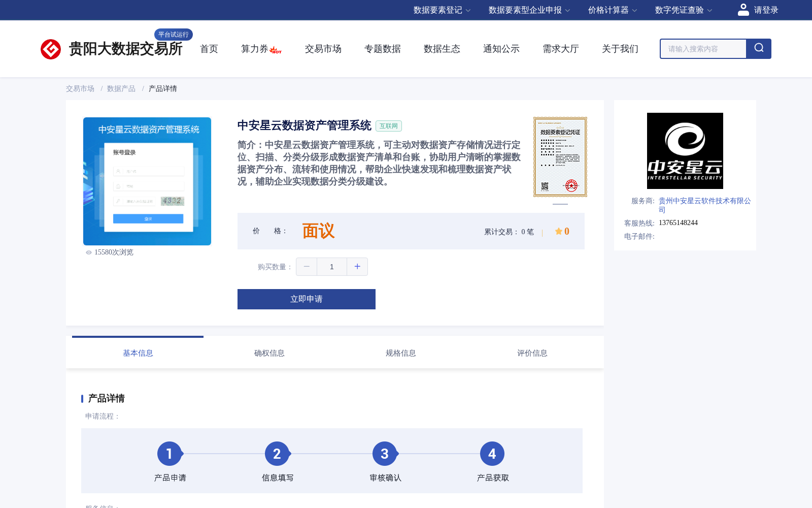812x508 pixels.
Task: Open the 专题数据 navigation item
Action: pos(383,49)
